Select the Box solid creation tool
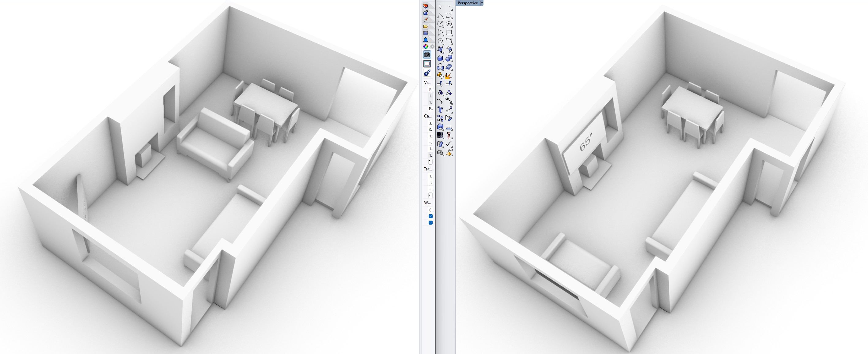Viewport: 868px width, 354px height. pos(440,58)
